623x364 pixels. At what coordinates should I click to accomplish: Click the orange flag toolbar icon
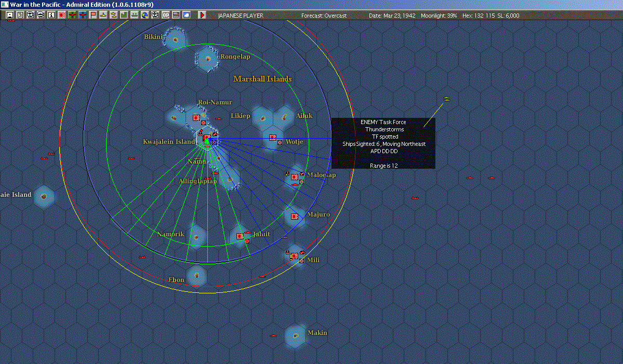coord(92,15)
